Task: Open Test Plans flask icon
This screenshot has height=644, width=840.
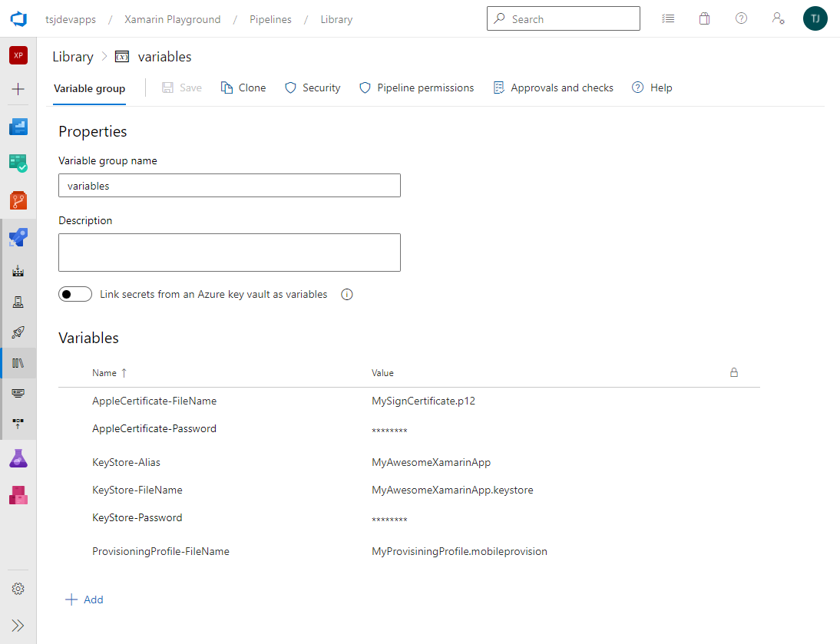Action: pyautogui.click(x=18, y=458)
